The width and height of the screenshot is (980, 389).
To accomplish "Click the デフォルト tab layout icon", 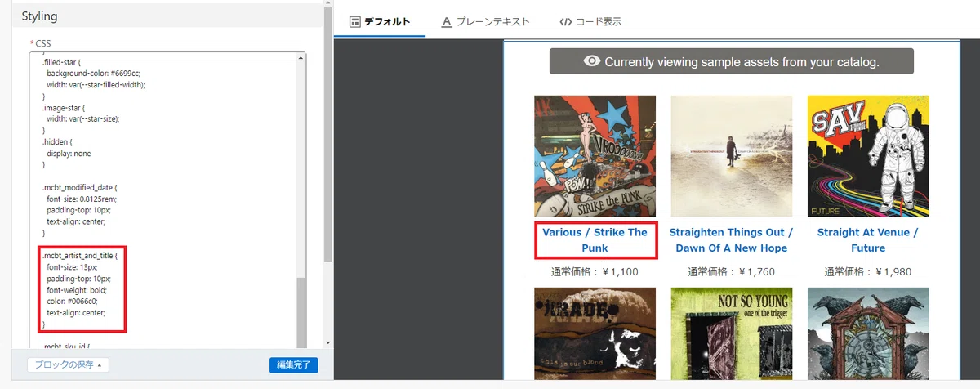I will point(354,22).
